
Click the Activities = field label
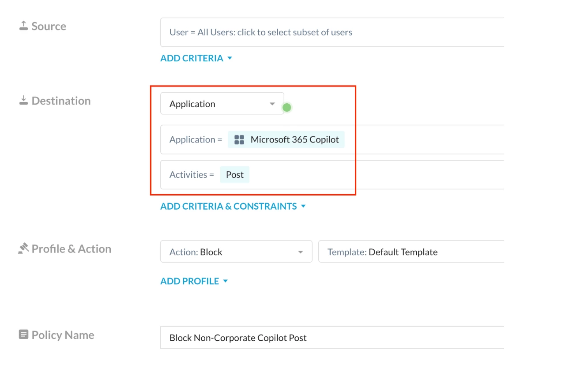pos(192,175)
